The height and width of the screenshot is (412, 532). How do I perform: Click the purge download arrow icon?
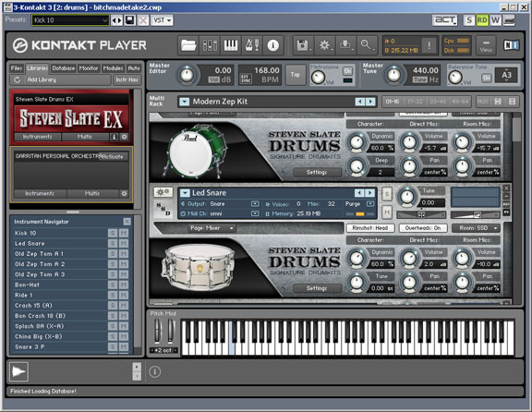click(345, 45)
